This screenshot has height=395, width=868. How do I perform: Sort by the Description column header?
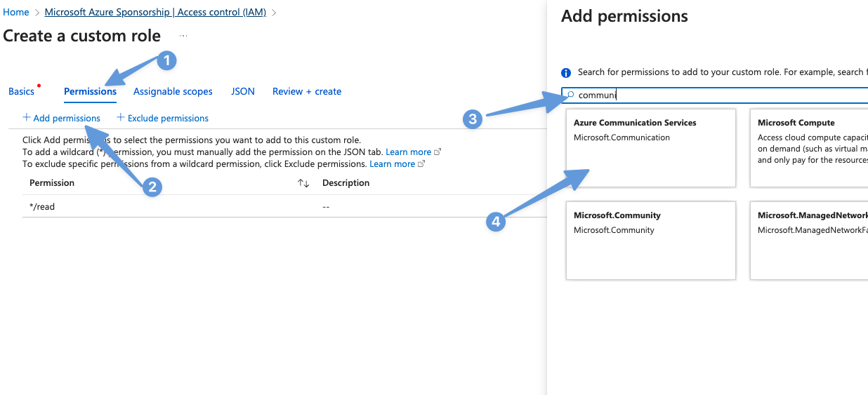346,183
